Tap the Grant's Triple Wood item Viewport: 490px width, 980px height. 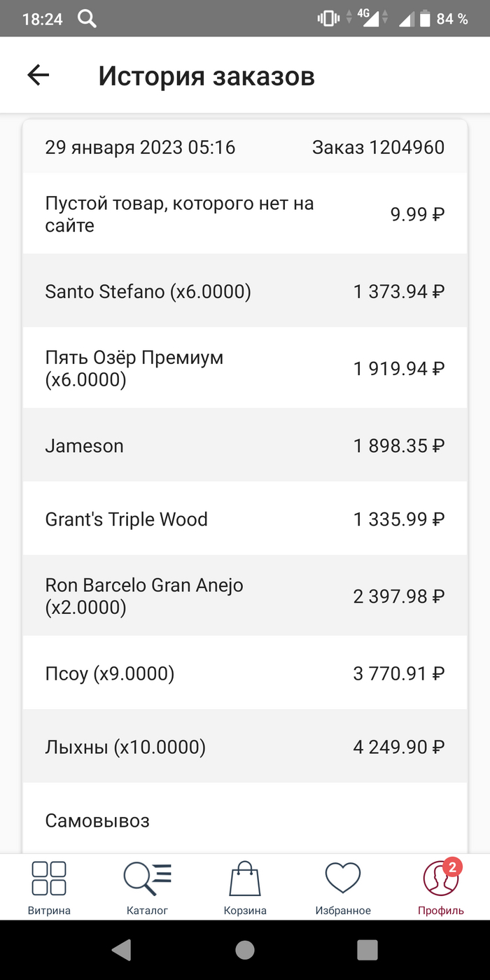244,519
